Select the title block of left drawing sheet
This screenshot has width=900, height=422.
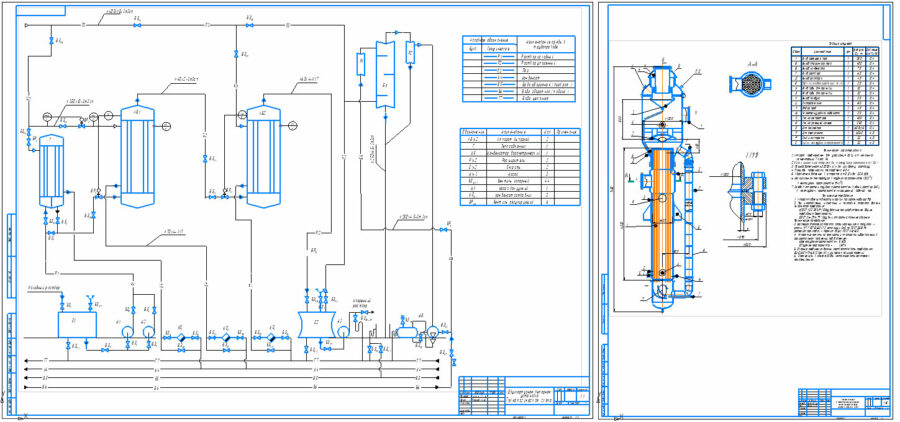(523, 396)
